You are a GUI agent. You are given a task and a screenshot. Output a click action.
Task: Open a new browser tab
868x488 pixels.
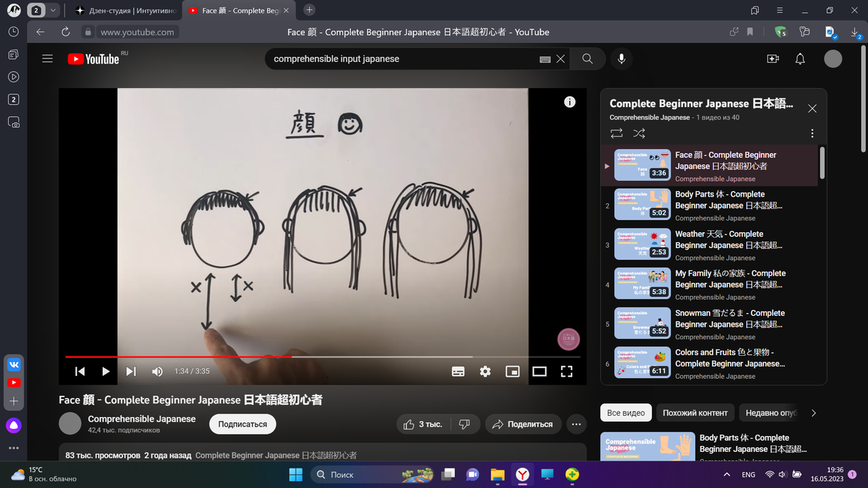coord(310,10)
